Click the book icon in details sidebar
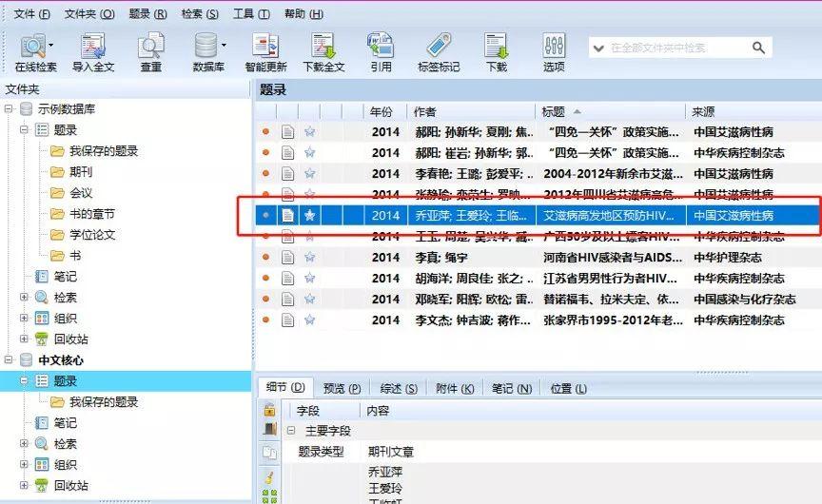Image resolution: width=822 pixels, height=504 pixels. pos(269,429)
